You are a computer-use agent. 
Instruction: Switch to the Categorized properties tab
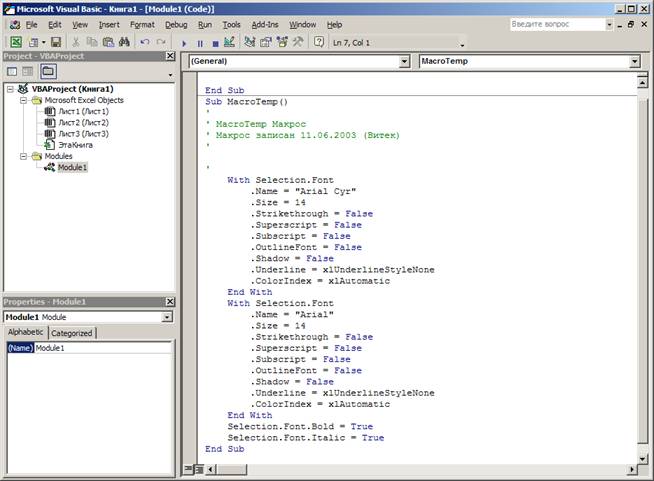pos(71,333)
